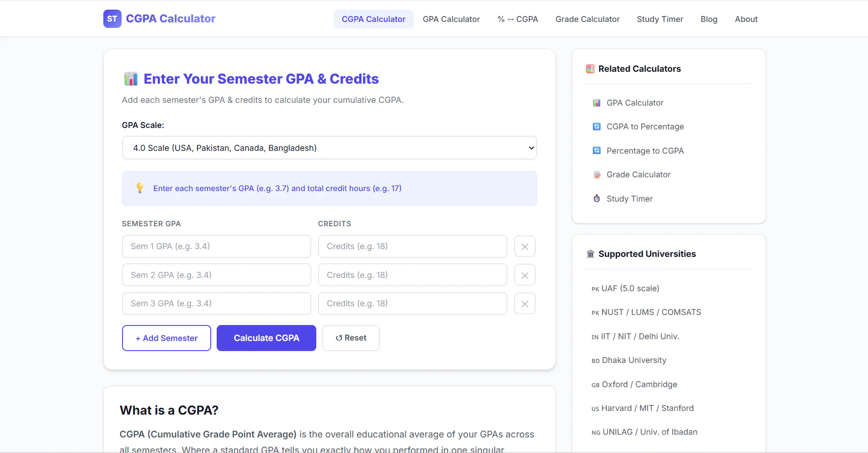This screenshot has height=453, width=868.
Task: Focus the Sem 2 Credits field
Action: 412,275
